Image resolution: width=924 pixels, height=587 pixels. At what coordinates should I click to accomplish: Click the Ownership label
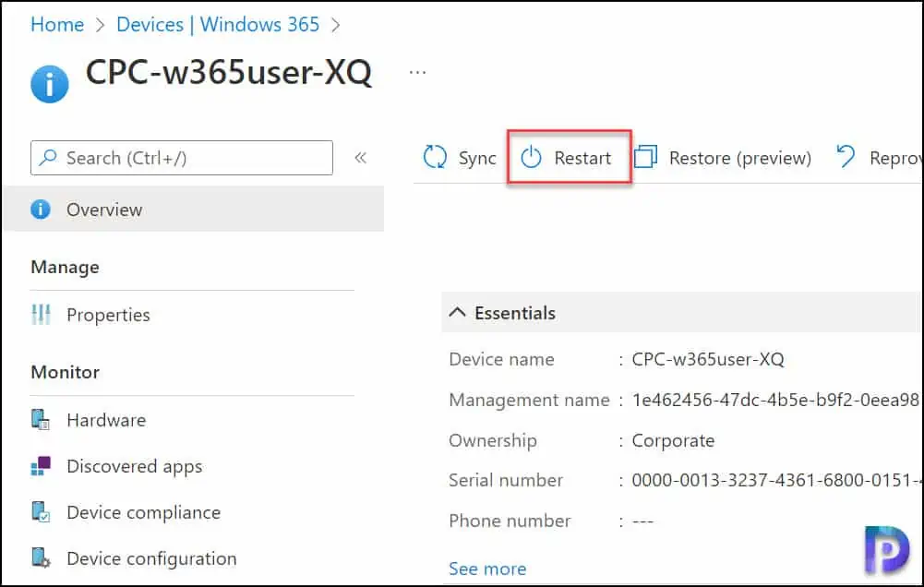point(493,440)
